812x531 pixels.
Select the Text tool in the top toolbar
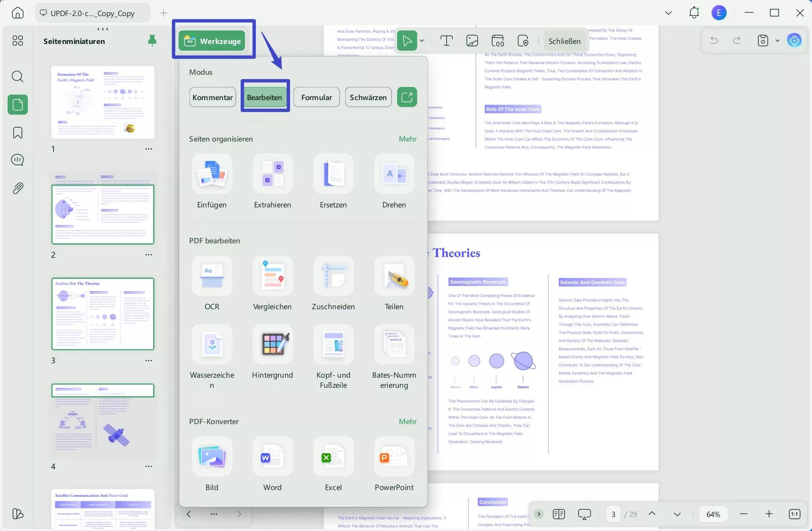click(446, 40)
